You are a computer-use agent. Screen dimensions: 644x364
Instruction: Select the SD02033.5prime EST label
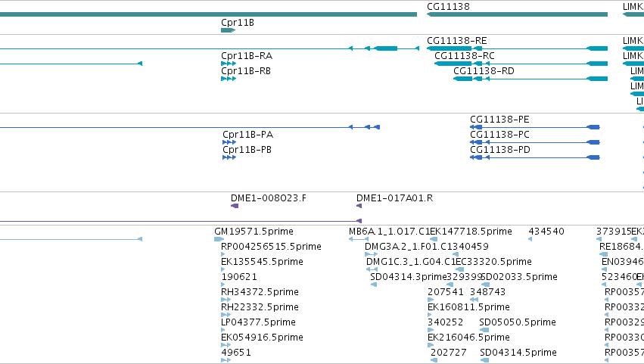pyautogui.click(x=519, y=277)
